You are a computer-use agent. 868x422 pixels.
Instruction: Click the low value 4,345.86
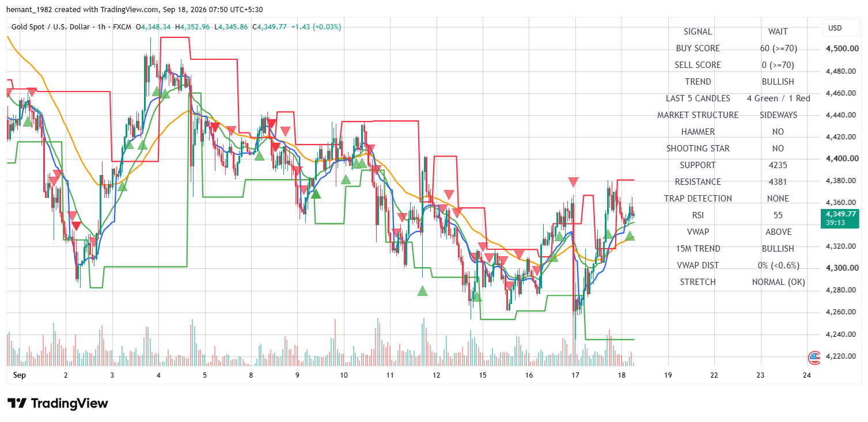tap(233, 27)
